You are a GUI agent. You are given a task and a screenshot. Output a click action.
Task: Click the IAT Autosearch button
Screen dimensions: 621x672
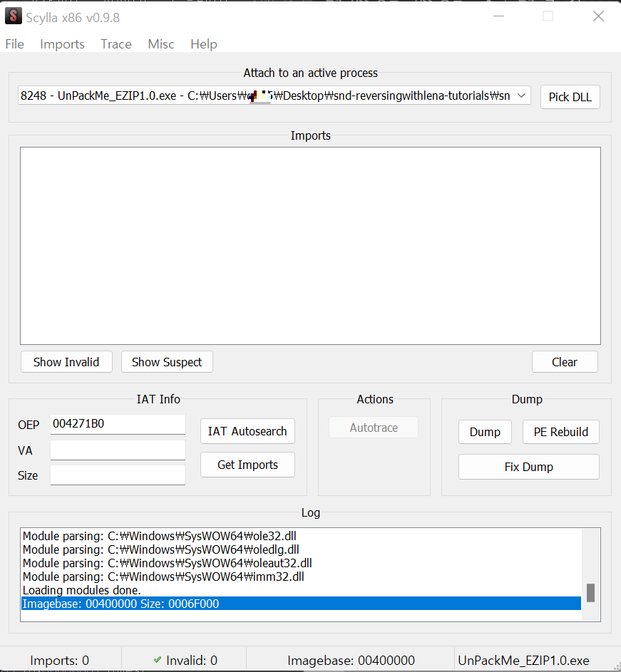coord(247,431)
